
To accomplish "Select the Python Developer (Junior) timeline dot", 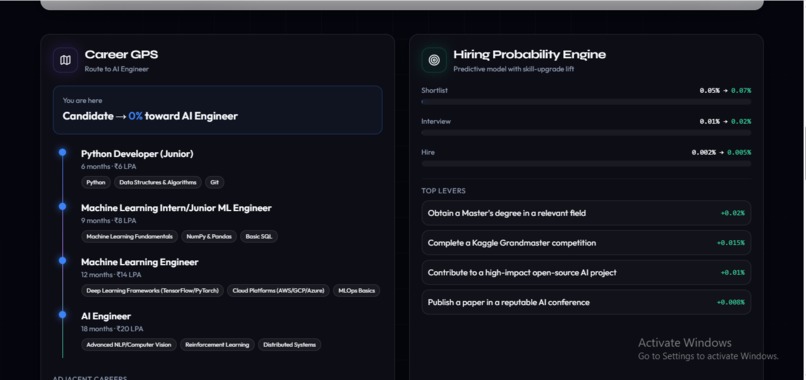I will coord(62,152).
